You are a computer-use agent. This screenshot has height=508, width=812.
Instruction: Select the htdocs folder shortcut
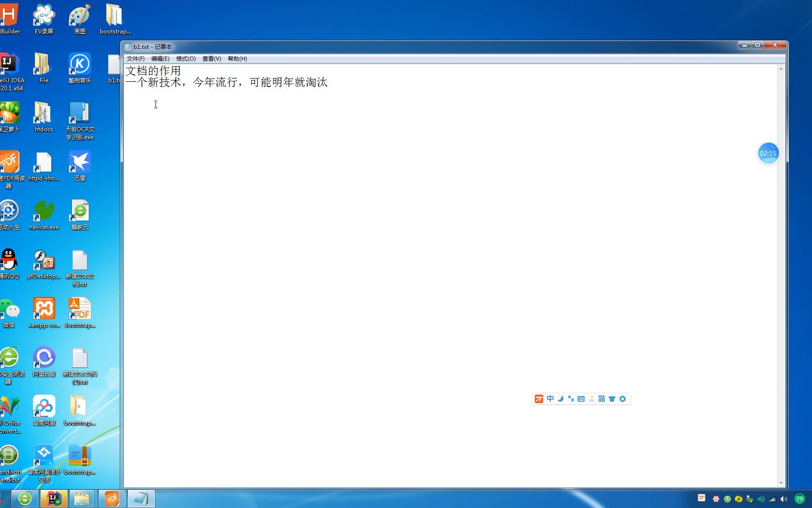[44, 117]
